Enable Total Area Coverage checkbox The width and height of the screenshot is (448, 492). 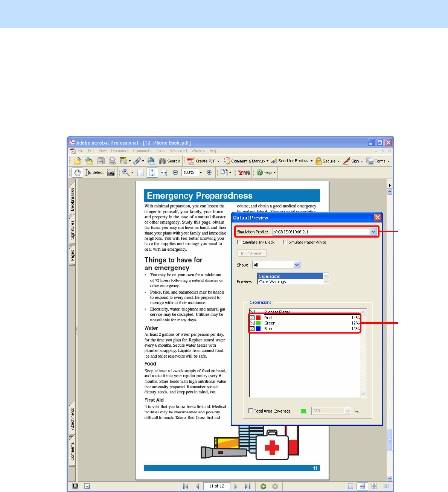click(x=251, y=411)
